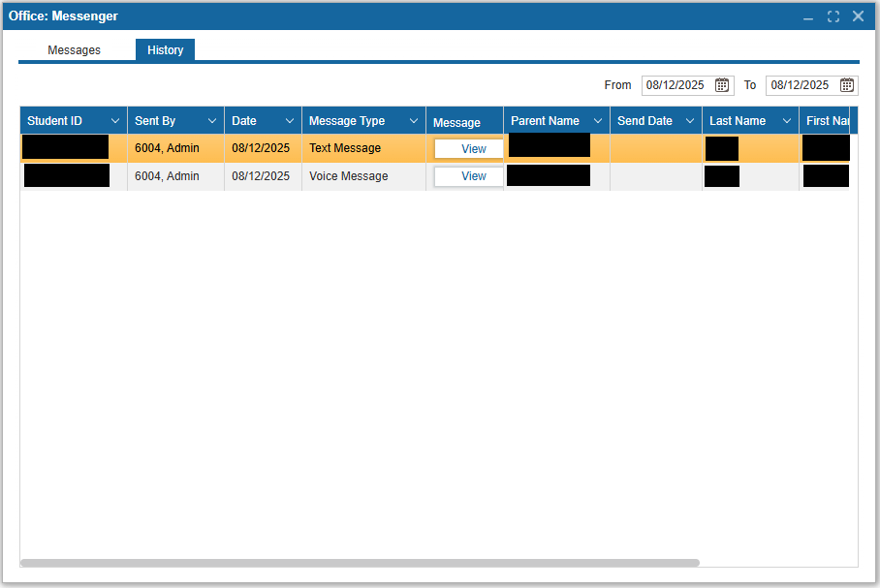Open the To date calendar picker
The image size is (880, 588).
pos(846,85)
